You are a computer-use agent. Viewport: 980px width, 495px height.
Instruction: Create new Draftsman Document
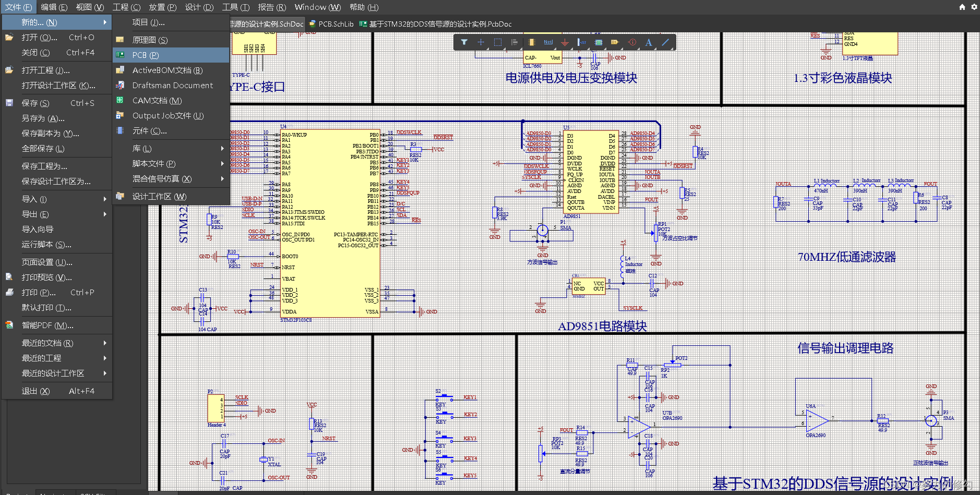coord(171,85)
